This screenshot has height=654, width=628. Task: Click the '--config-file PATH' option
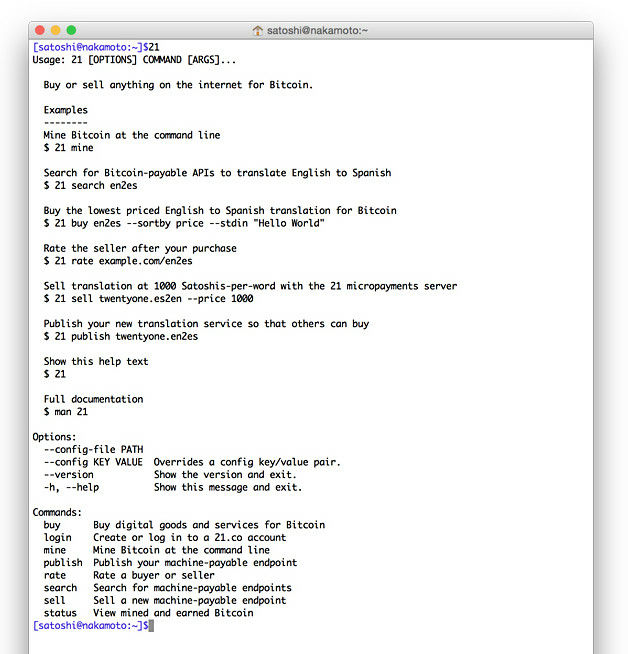point(93,449)
